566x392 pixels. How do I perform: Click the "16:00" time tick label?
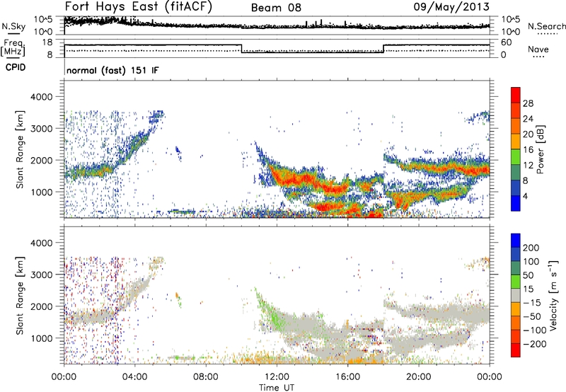pos(347,377)
